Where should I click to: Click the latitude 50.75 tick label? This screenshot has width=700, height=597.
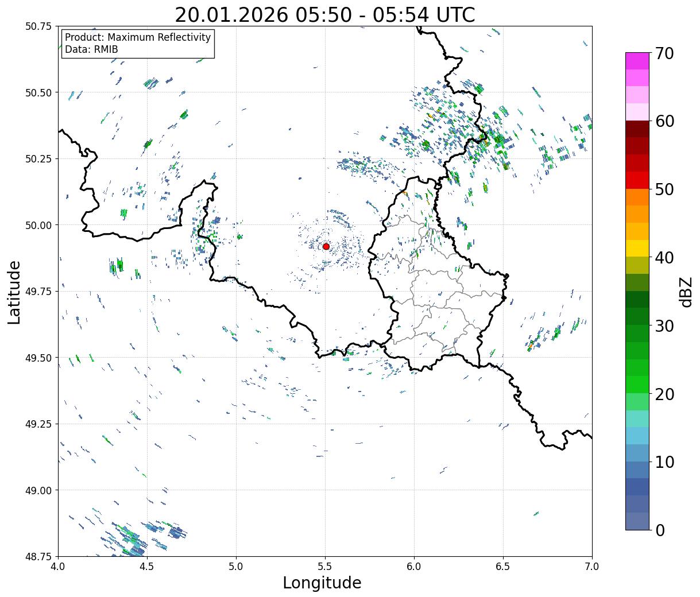(x=38, y=26)
